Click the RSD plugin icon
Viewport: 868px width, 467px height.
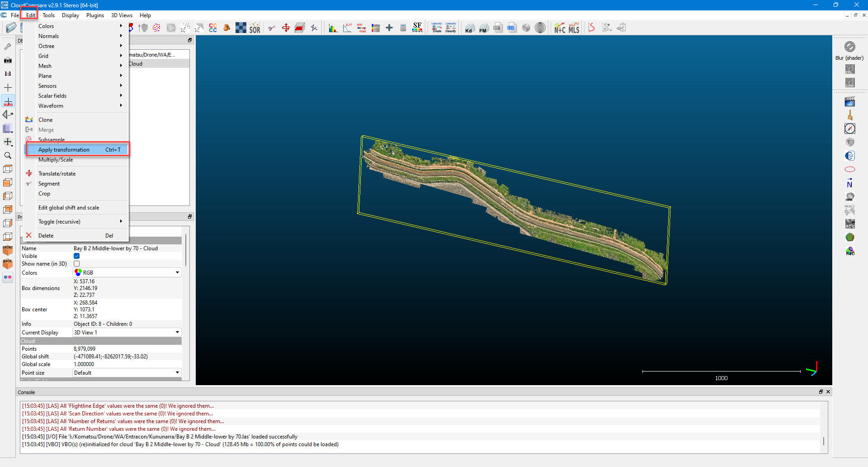pyautogui.click(x=850, y=251)
